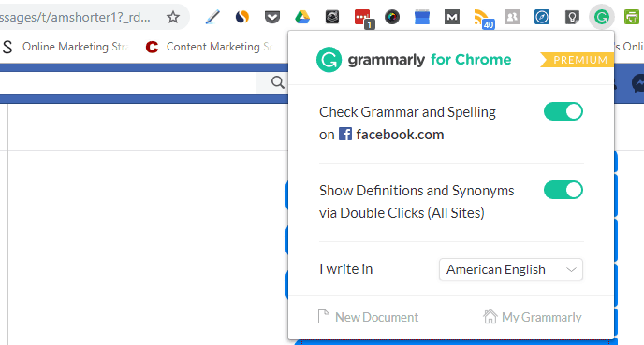Open the Pocket extension icon
The height and width of the screenshot is (345, 644).
271,17
